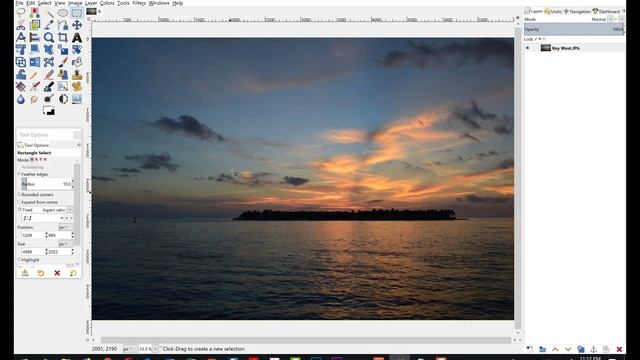Image resolution: width=640 pixels, height=360 pixels.
Task: Select the Measure compass tool
Action: point(21,38)
